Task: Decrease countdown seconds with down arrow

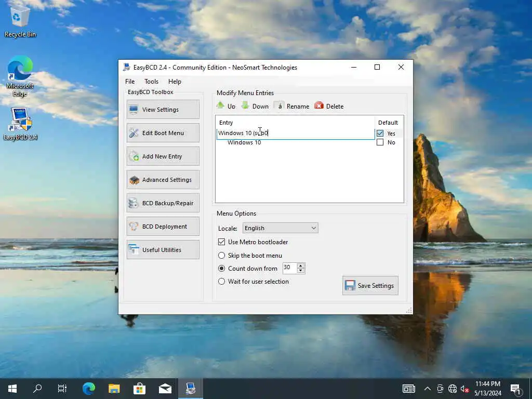Action: pos(301,270)
